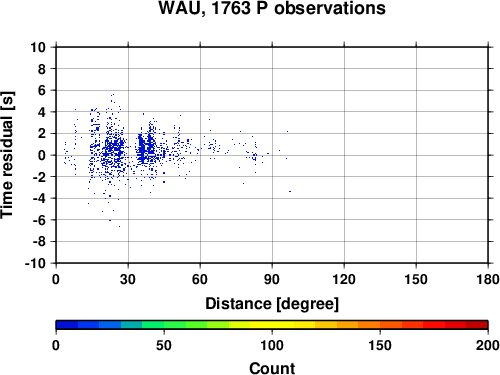This screenshot has width=500, height=375.
Task: Click y-axis tick label '-6'
Action: pyautogui.click(x=39, y=220)
